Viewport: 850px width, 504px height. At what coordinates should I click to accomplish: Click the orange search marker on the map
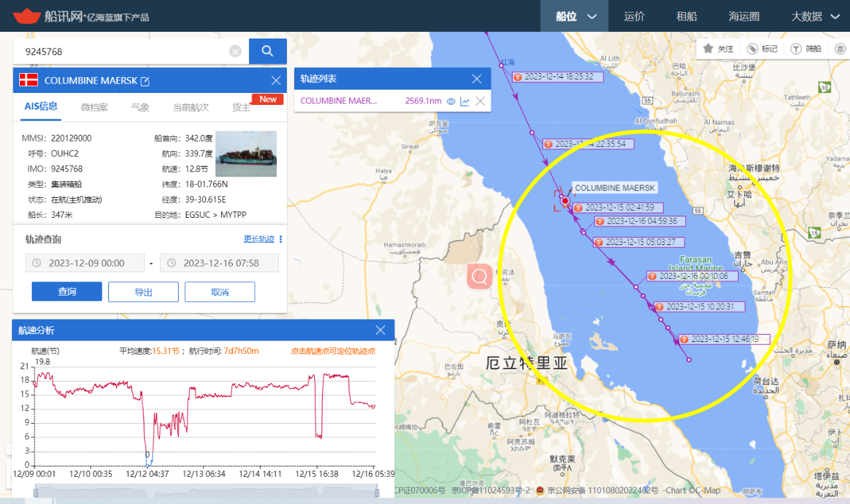pos(479,276)
